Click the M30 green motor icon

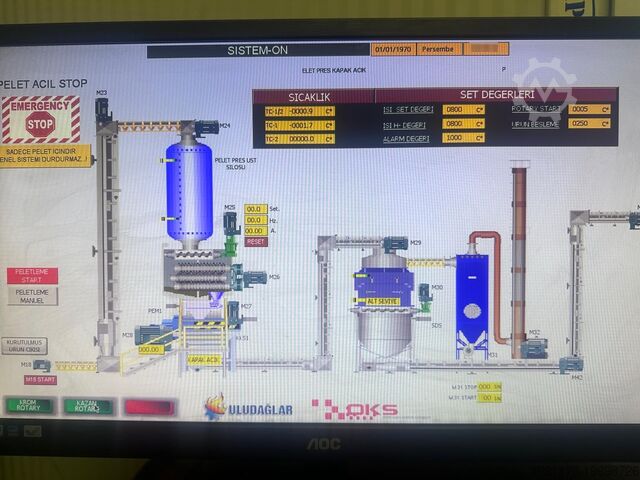[x=425, y=294]
